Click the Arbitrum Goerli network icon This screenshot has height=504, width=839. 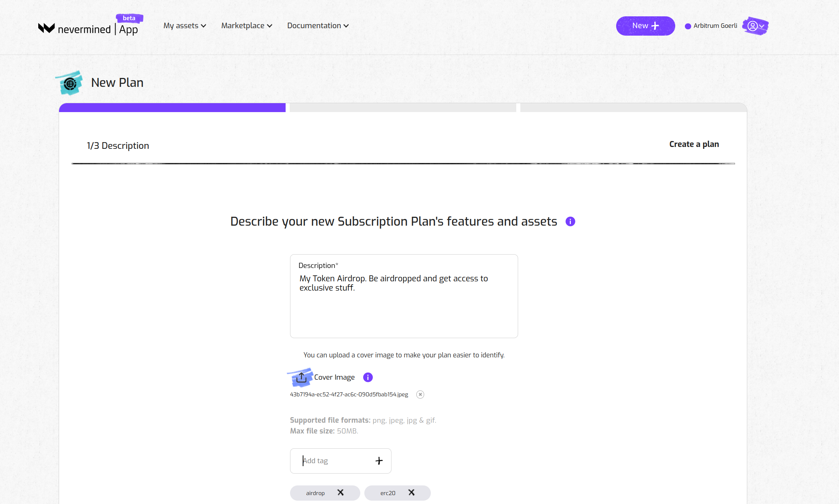689,25
